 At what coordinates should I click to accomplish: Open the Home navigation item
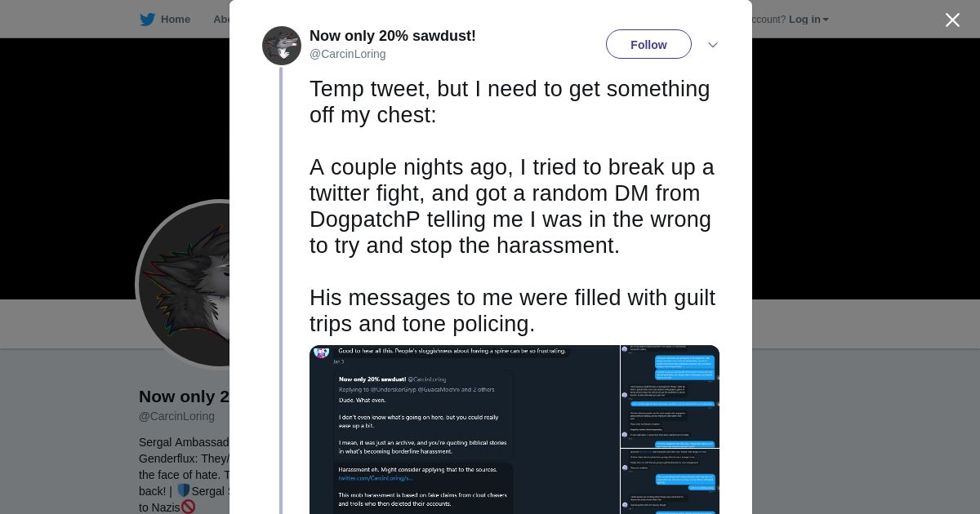[175, 20]
